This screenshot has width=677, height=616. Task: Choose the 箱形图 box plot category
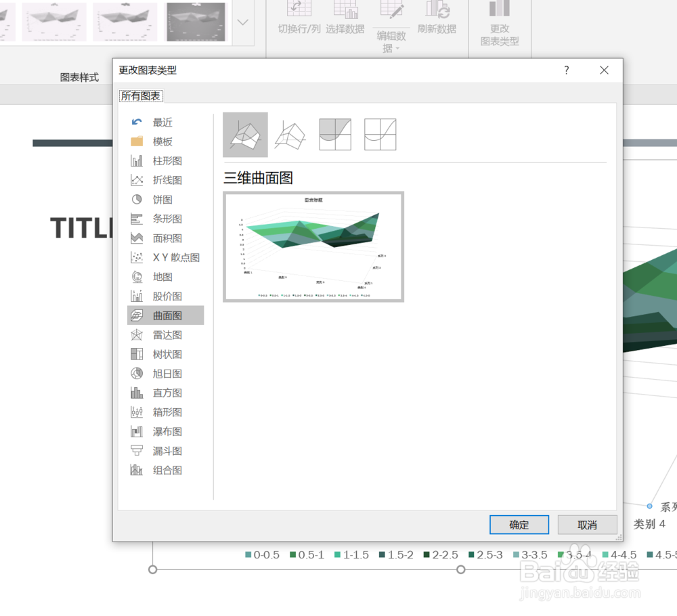pyautogui.click(x=165, y=412)
